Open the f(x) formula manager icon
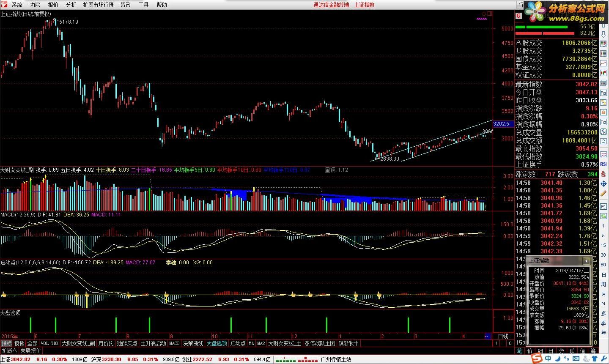This screenshot has width=609, height=364. point(604,132)
